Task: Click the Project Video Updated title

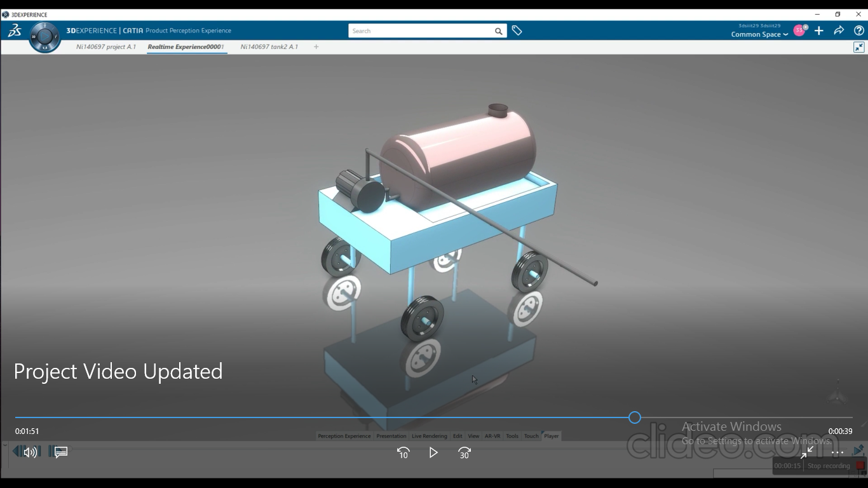Action: (x=118, y=371)
